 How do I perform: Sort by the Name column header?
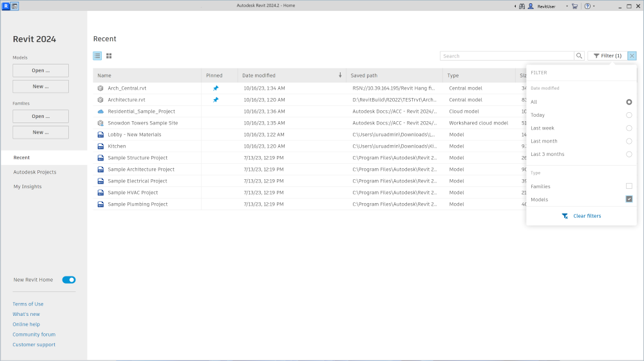coord(147,75)
